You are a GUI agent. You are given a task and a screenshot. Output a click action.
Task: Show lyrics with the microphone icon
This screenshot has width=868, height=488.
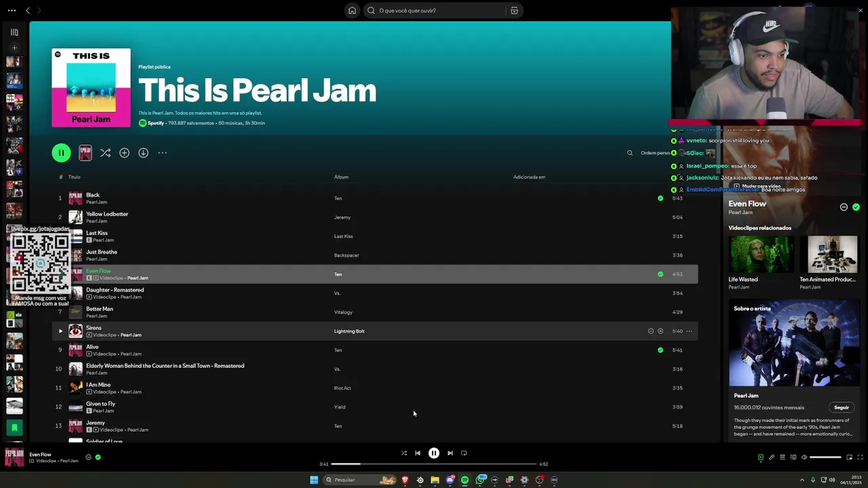771,457
